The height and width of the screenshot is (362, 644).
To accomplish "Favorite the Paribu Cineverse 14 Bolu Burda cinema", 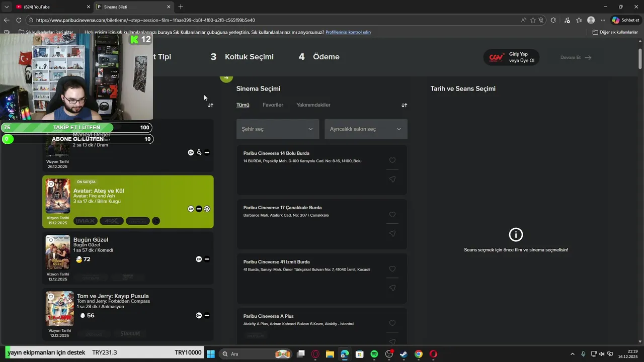I will (392, 160).
